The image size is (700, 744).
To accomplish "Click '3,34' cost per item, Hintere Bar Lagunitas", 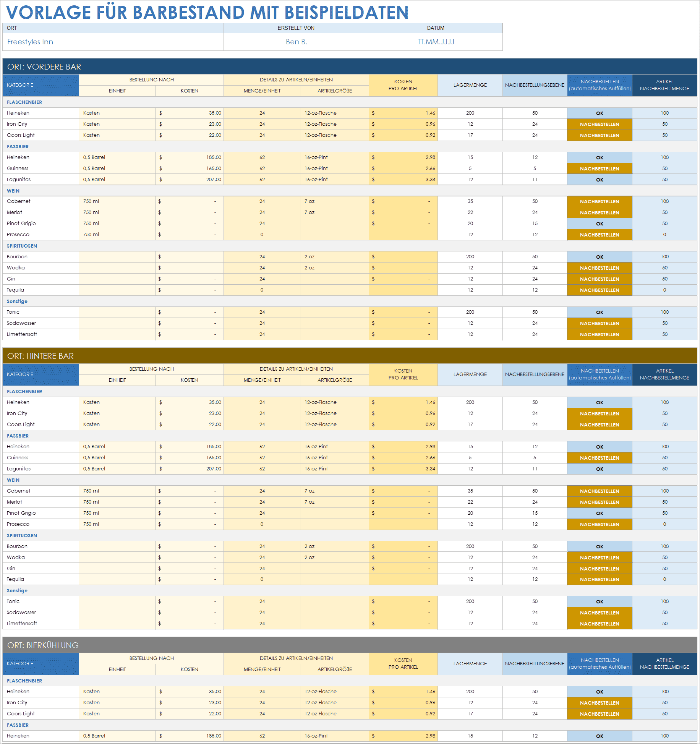I will click(x=403, y=468).
